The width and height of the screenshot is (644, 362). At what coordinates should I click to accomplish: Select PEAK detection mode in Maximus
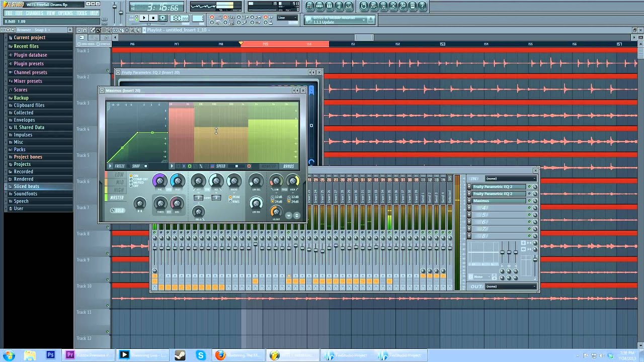click(x=234, y=197)
